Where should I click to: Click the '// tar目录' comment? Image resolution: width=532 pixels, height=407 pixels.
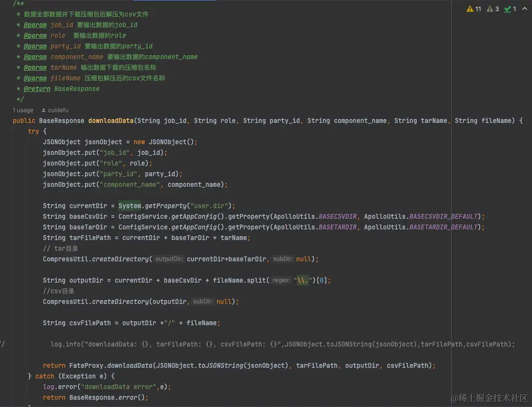point(61,248)
